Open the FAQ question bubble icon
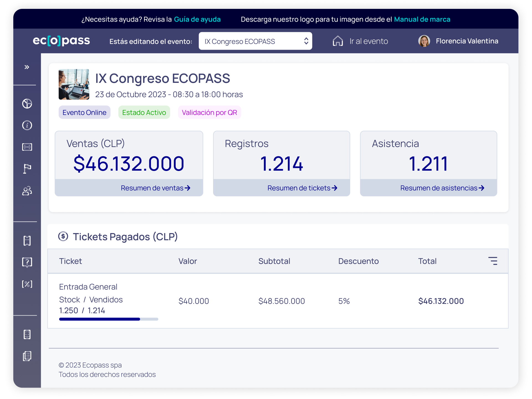 tap(27, 262)
